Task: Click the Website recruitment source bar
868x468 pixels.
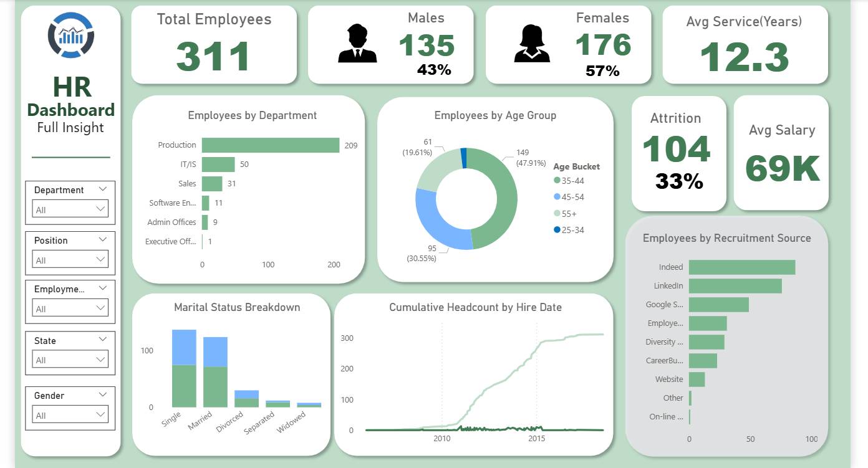Action: [x=697, y=380]
